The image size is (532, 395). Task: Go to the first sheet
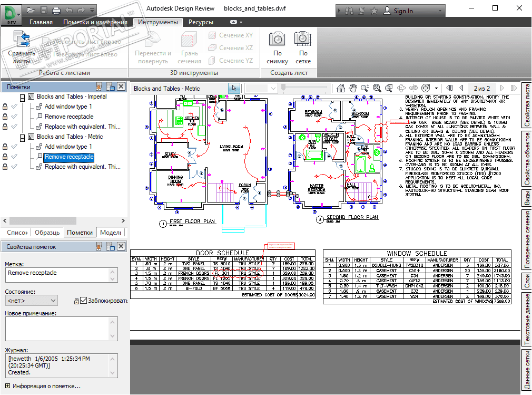[449, 88]
